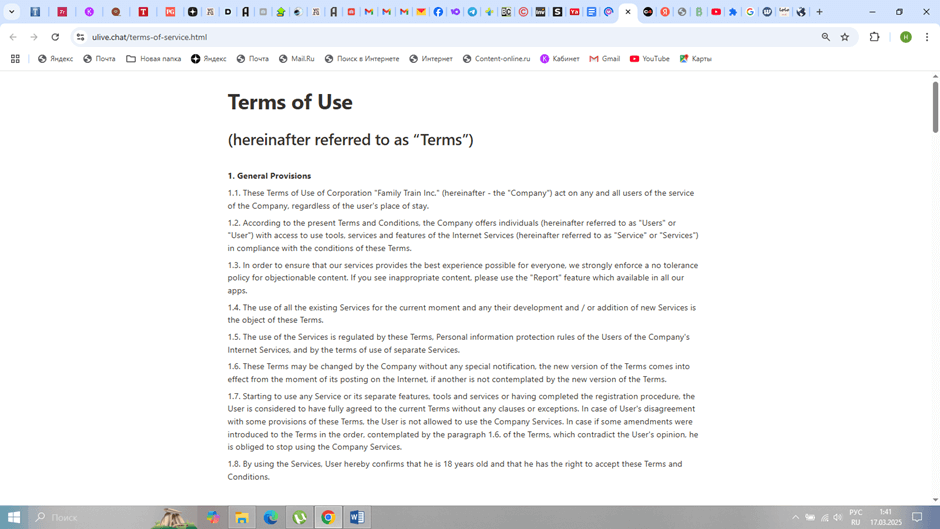Open the browser extensions menu
This screenshot has width=940, height=529.
click(875, 37)
